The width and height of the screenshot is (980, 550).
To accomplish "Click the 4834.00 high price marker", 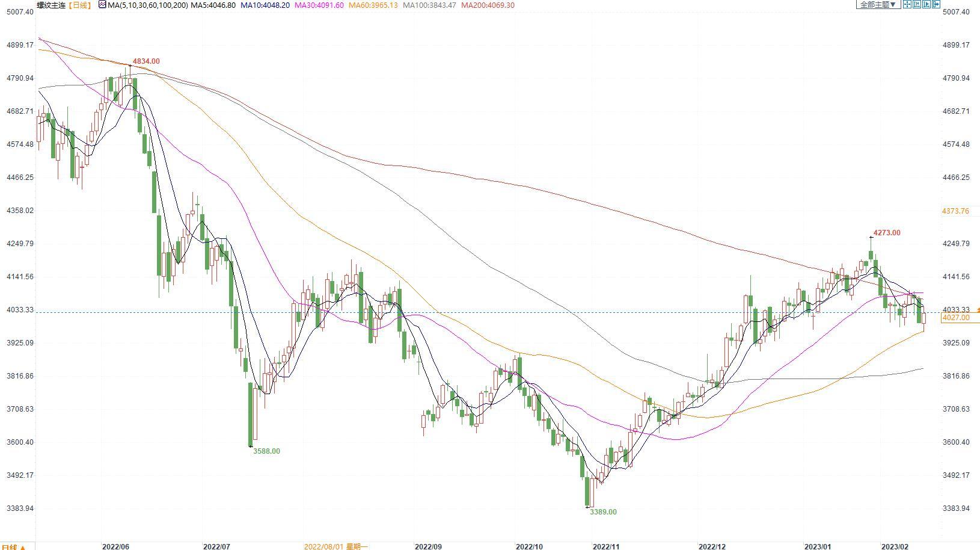I will (146, 61).
